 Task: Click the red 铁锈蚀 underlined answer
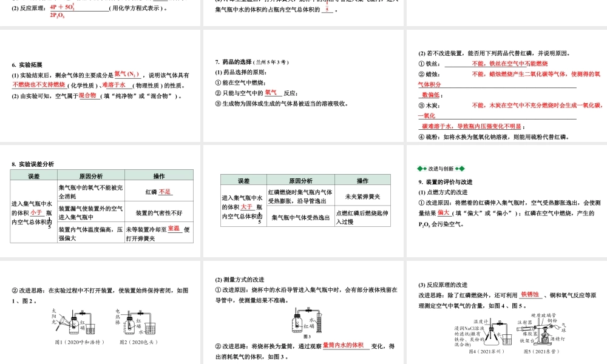point(529,295)
